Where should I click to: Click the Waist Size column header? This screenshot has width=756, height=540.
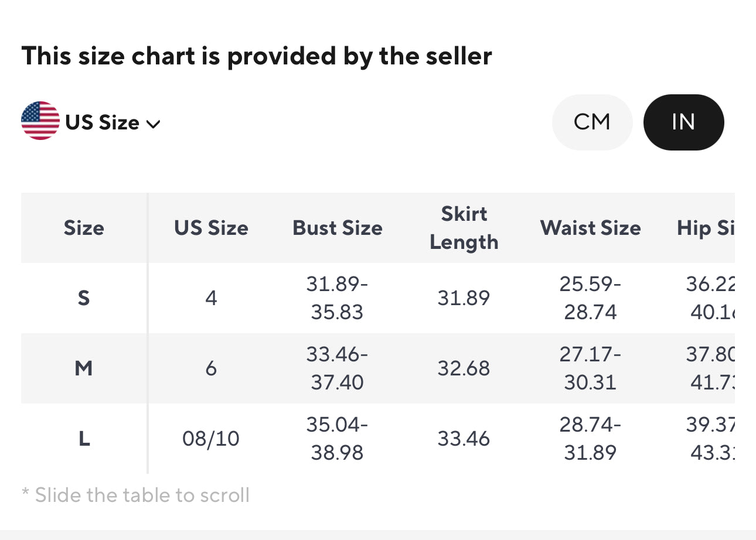tap(590, 228)
